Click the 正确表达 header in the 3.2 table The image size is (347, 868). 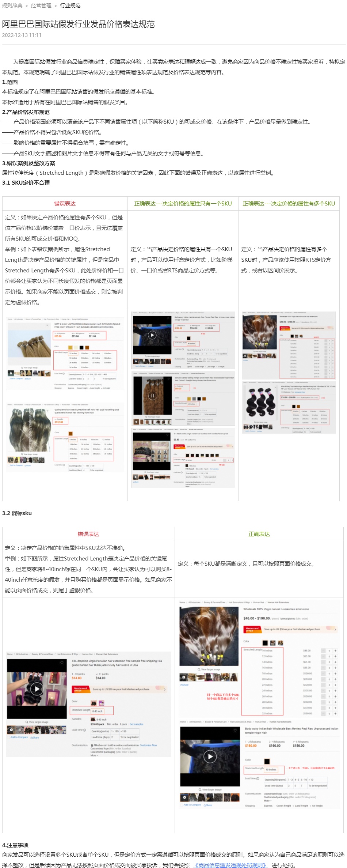tap(259, 534)
